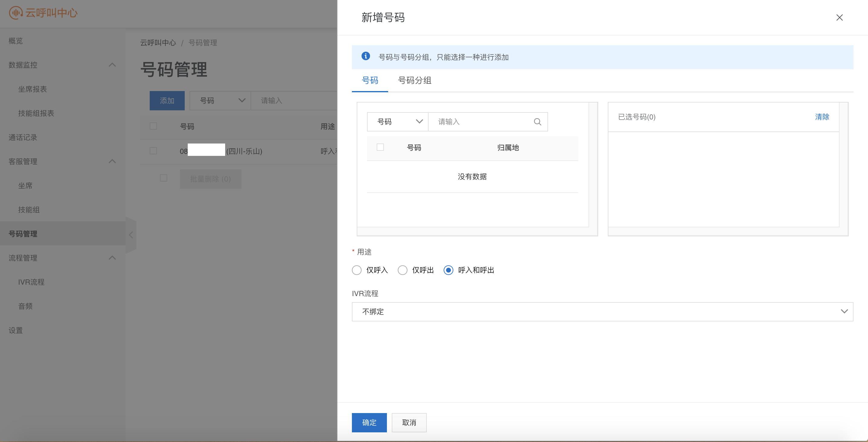Open 概览 in the sidebar
868x442 pixels.
[x=15, y=41]
